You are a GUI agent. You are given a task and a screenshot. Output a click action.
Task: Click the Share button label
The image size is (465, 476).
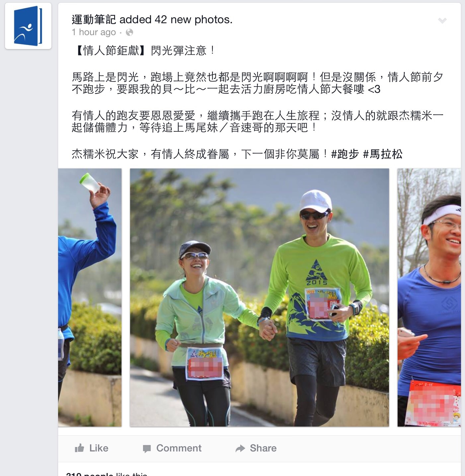coord(263,448)
